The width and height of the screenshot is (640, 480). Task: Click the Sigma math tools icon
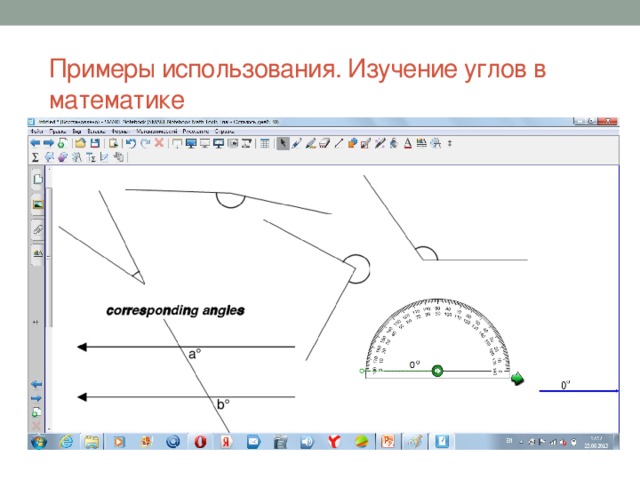(x=35, y=157)
